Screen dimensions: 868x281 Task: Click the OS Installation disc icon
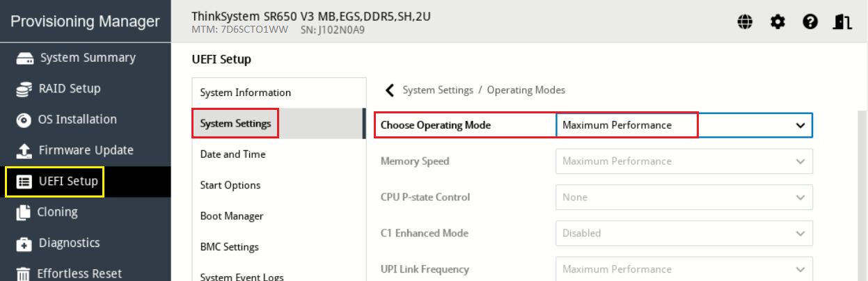tap(24, 120)
